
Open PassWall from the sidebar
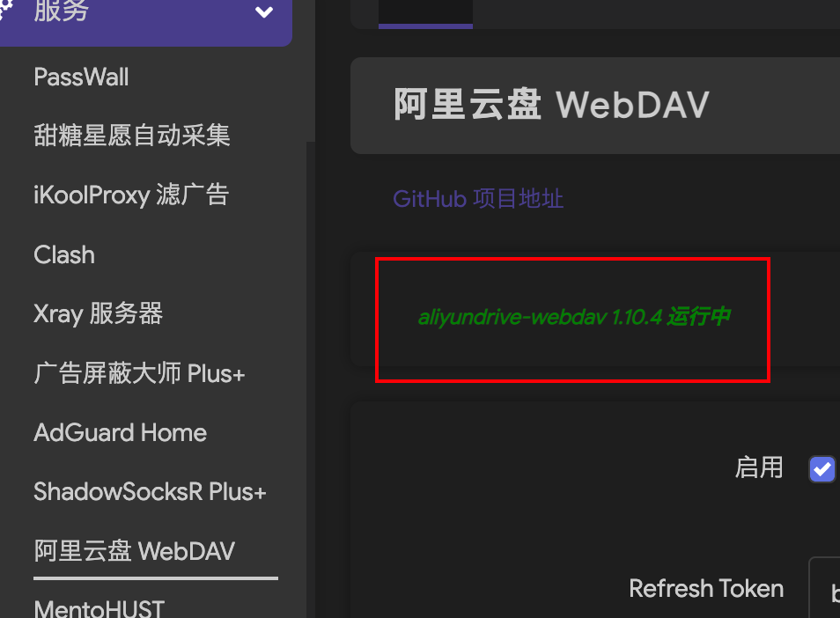click(x=81, y=77)
